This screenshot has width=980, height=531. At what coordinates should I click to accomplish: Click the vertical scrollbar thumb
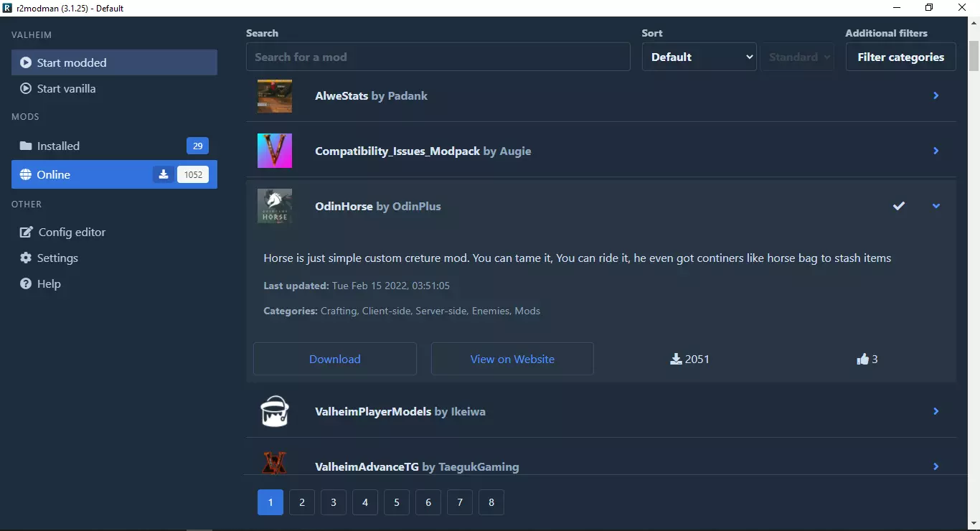(974, 55)
